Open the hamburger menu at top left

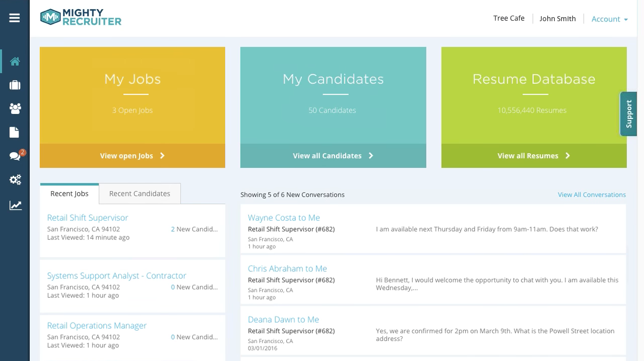click(x=14, y=18)
